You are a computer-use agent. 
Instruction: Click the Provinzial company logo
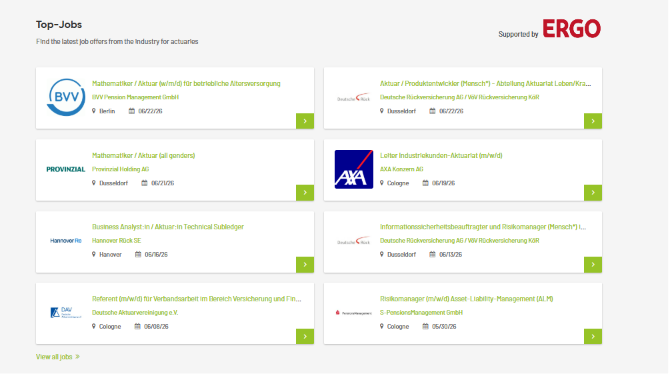coord(66,169)
